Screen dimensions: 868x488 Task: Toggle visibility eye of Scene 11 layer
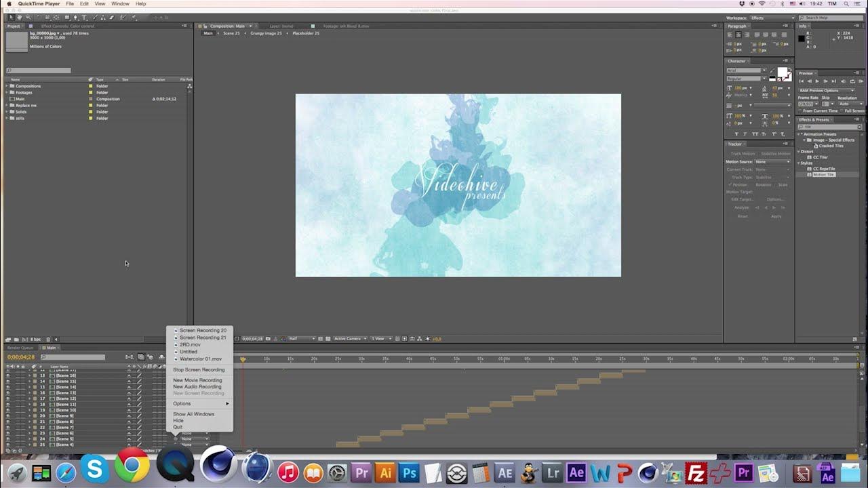click(x=8, y=405)
